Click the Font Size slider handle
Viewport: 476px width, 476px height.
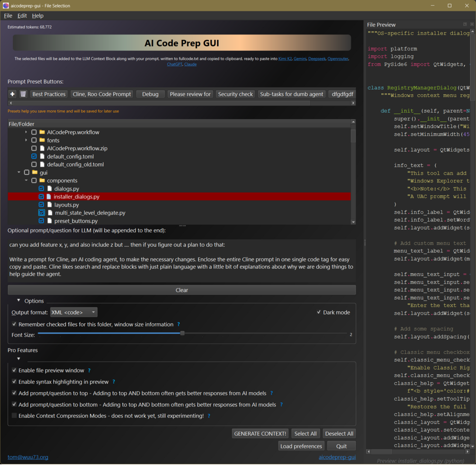pos(182,333)
